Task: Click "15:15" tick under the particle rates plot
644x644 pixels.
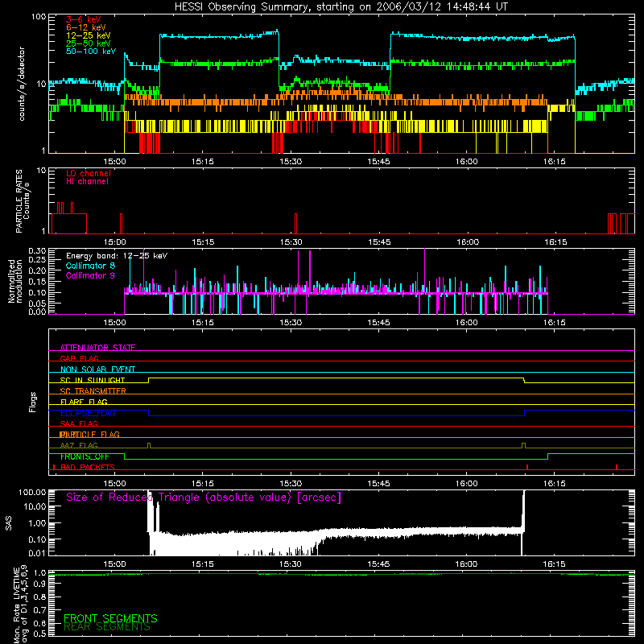Action: (x=203, y=242)
